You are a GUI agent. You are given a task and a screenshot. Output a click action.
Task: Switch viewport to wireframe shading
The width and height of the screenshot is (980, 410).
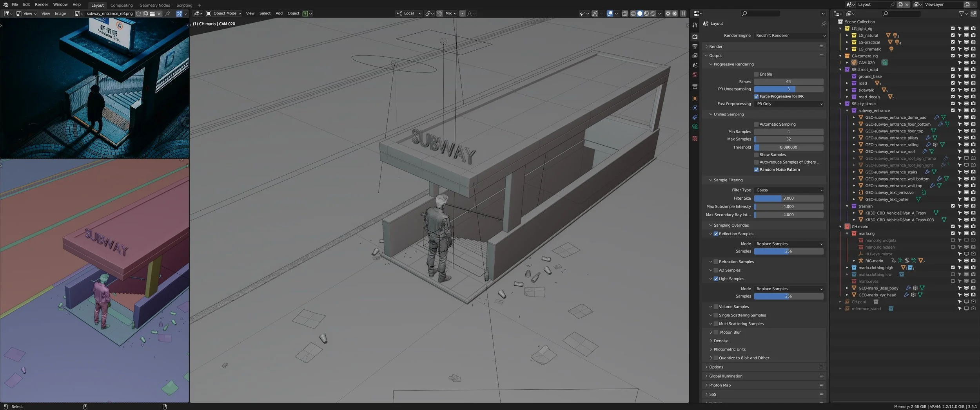coord(633,13)
